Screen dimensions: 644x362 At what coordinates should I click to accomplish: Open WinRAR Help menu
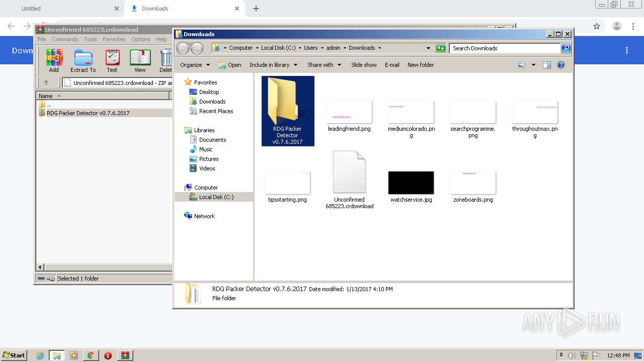click(x=161, y=39)
